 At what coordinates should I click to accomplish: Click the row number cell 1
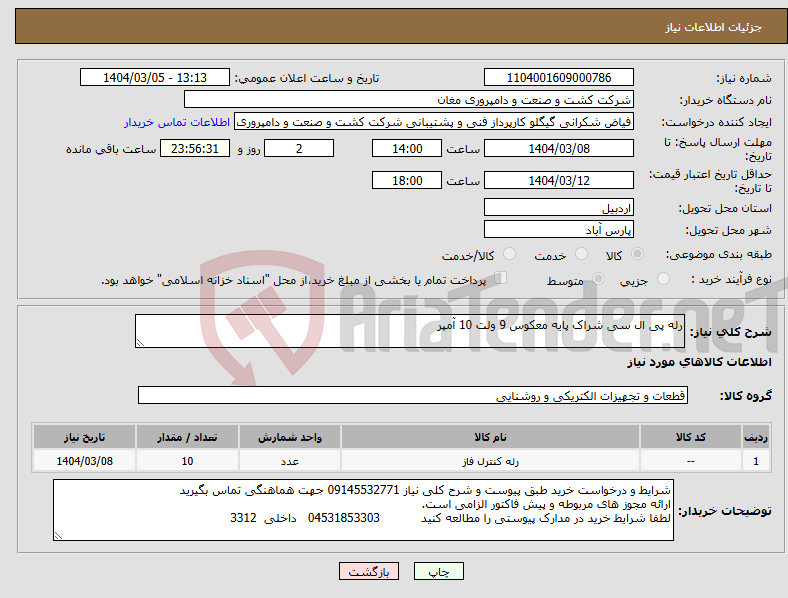pyautogui.click(x=756, y=461)
